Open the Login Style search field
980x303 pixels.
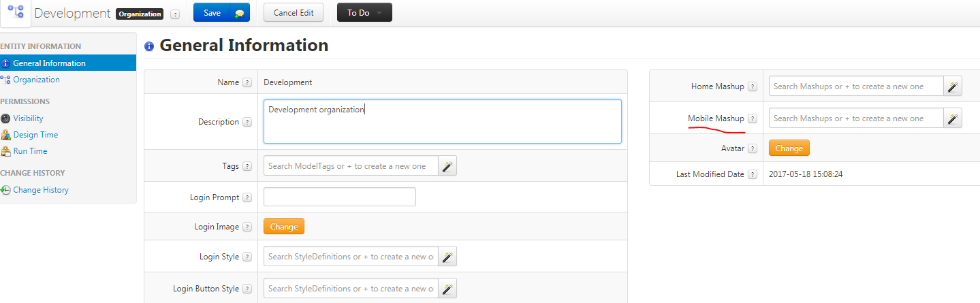(351, 257)
